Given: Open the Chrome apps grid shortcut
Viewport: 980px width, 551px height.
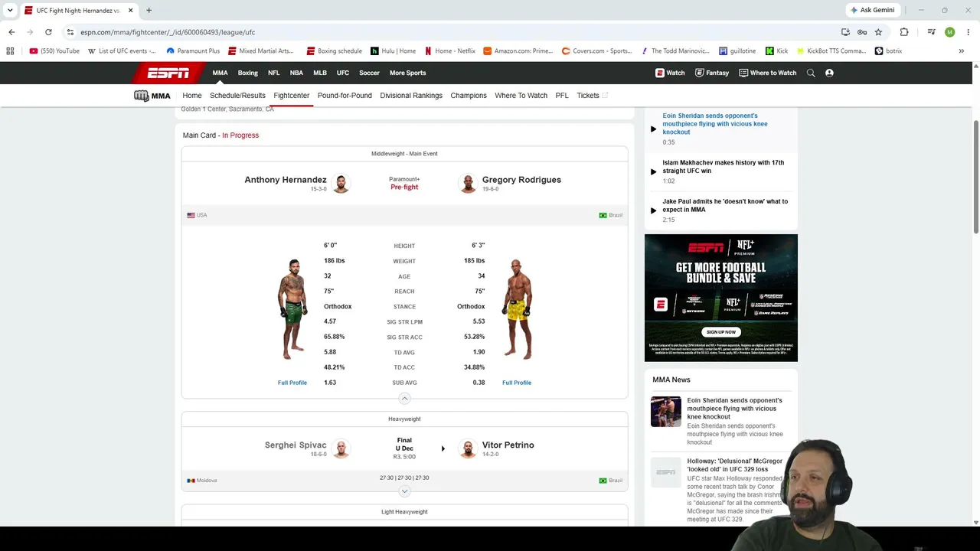Looking at the screenshot, I should (10, 51).
